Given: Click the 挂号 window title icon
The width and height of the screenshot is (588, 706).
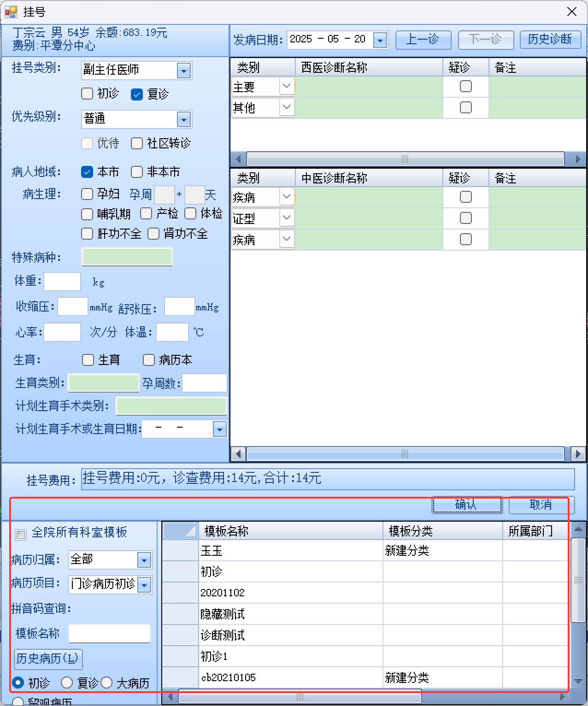Looking at the screenshot, I should point(11,12).
